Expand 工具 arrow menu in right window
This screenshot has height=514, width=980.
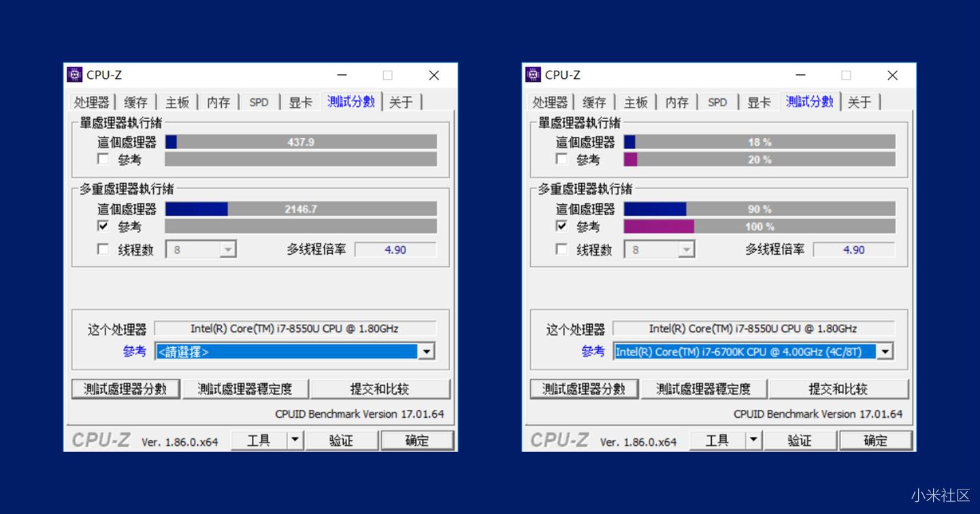tap(753, 440)
